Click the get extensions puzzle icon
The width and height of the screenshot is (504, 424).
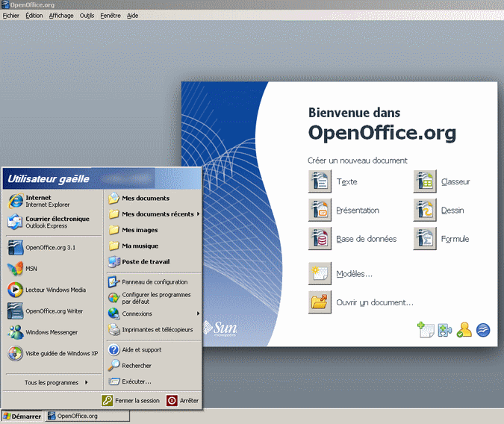[445, 330]
